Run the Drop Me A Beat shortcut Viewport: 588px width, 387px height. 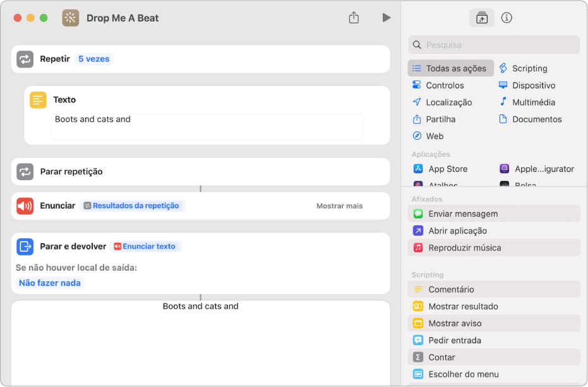pos(387,18)
